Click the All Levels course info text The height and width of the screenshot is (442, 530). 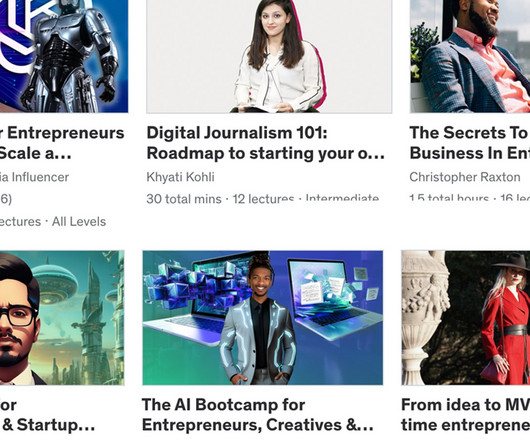pyautogui.click(x=79, y=222)
